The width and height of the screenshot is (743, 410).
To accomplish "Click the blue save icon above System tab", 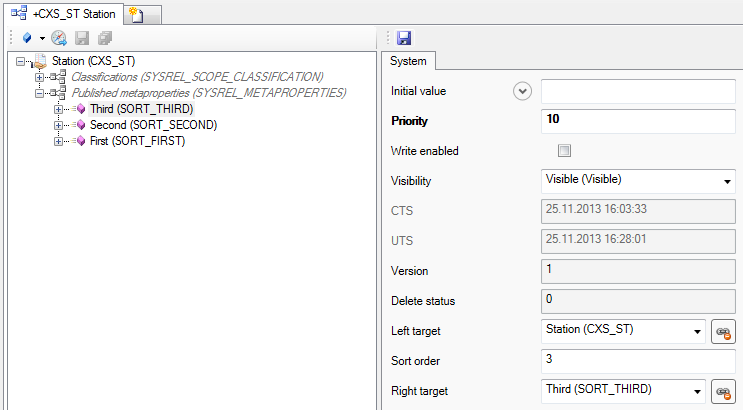I will (x=404, y=38).
